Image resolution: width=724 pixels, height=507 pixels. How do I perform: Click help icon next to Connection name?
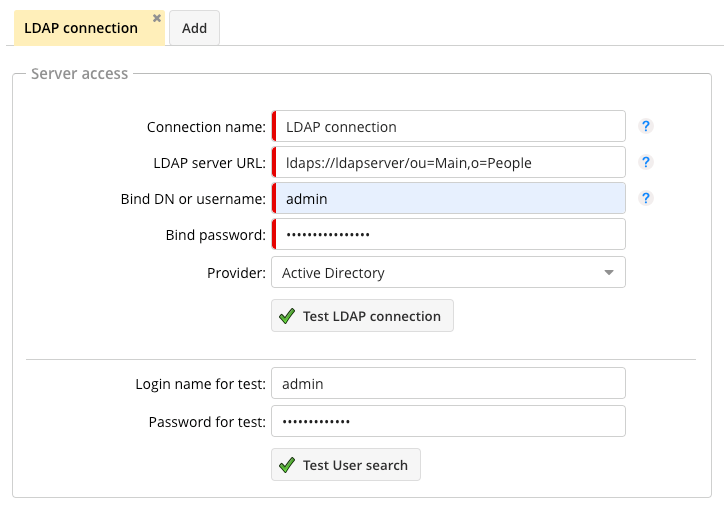[646, 127]
